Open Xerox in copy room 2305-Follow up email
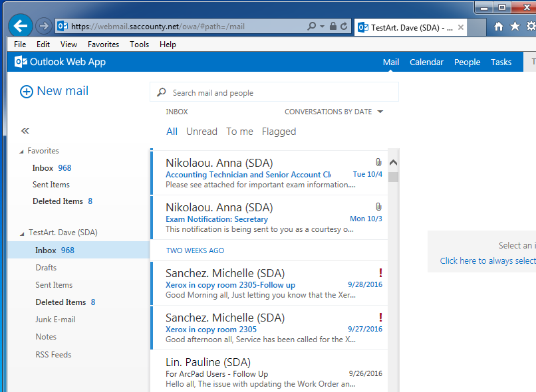 point(269,284)
